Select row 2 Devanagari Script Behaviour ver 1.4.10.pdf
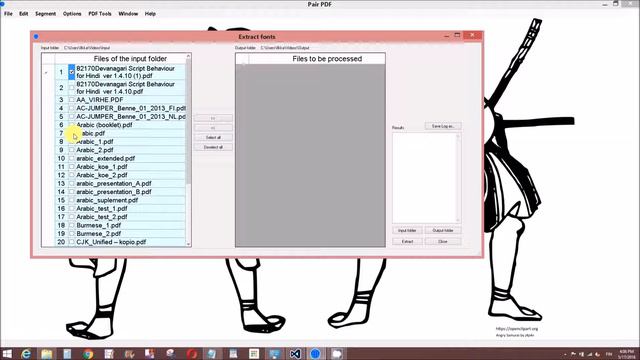The width and height of the screenshot is (640, 360). (x=120, y=88)
